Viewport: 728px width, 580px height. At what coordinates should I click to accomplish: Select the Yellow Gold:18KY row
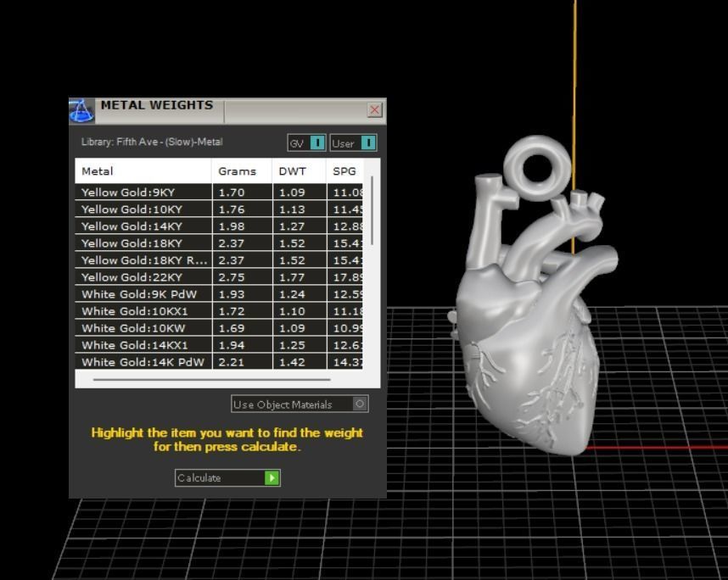pos(219,243)
